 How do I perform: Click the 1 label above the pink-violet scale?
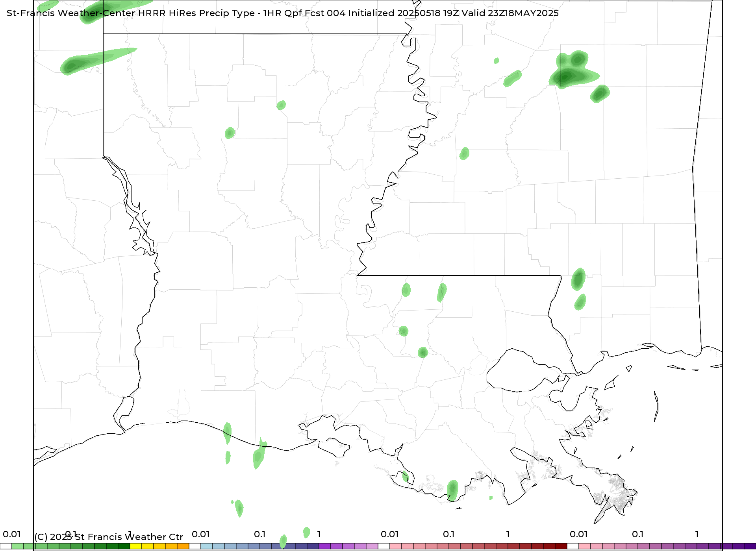[x=697, y=534]
